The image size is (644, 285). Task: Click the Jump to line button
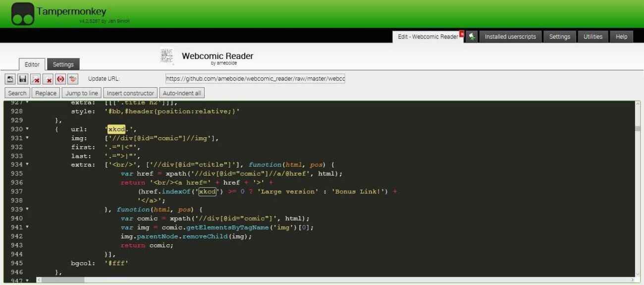tap(82, 93)
